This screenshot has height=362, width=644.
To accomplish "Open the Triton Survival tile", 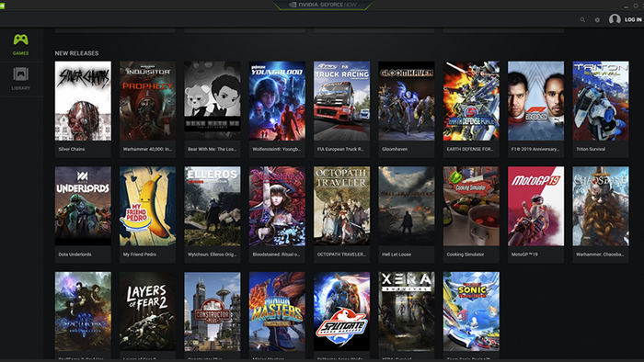I will click(x=601, y=109).
